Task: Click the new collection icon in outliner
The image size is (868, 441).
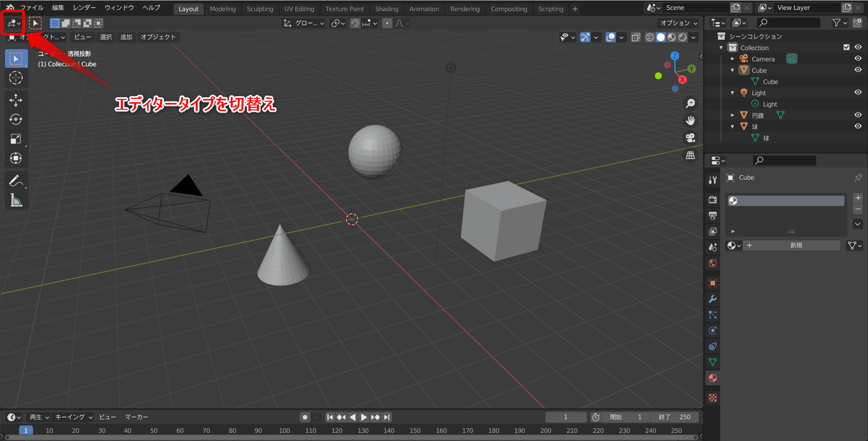Action: [x=857, y=23]
